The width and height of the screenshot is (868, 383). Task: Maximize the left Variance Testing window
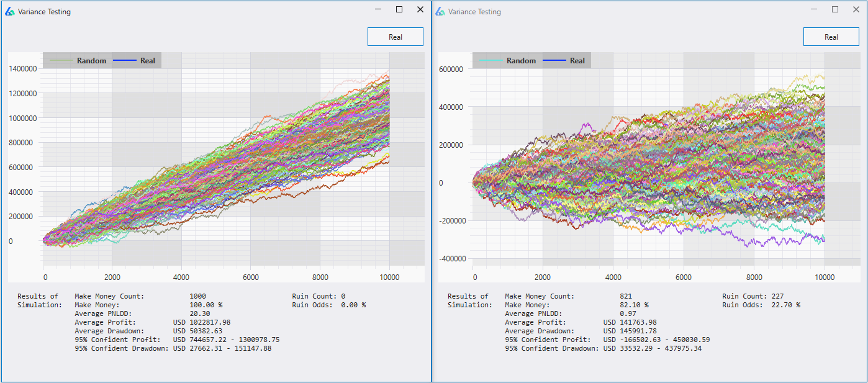pos(399,9)
